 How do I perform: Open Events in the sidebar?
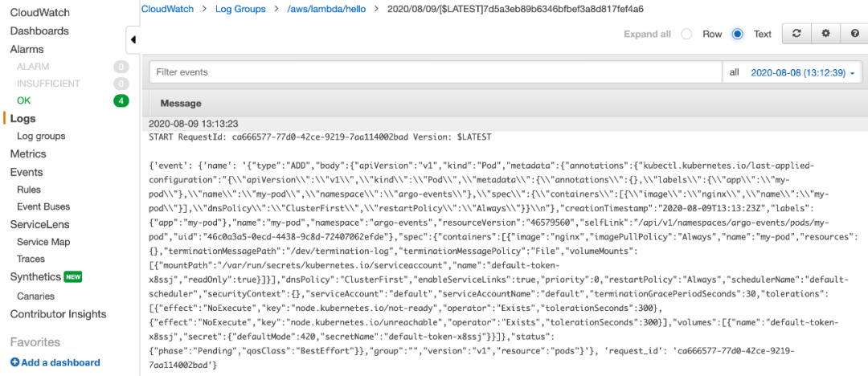[x=26, y=172]
